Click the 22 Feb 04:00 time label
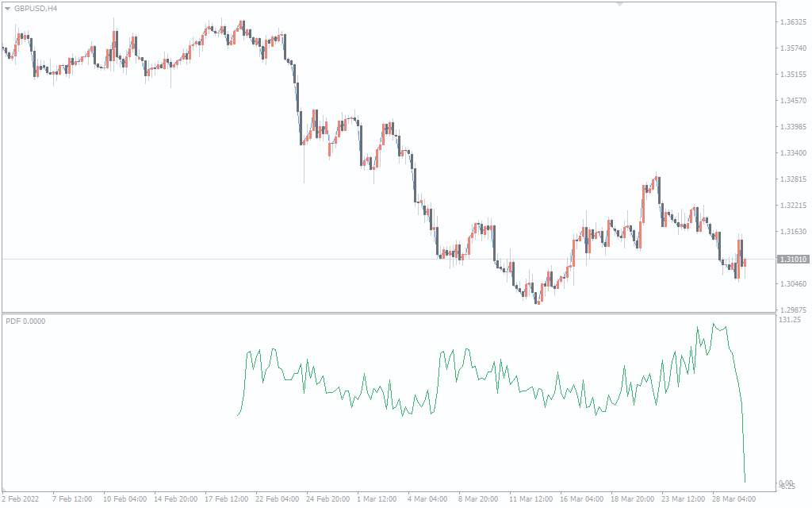Image resolution: width=812 pixels, height=508 pixels. pyautogui.click(x=277, y=499)
